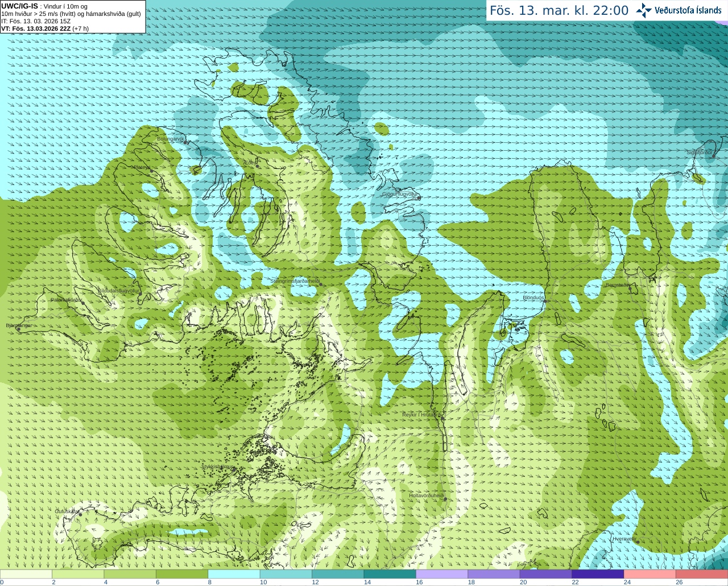Click the legend swatch between 10 and 12
The image size is (728, 586).
286,574
